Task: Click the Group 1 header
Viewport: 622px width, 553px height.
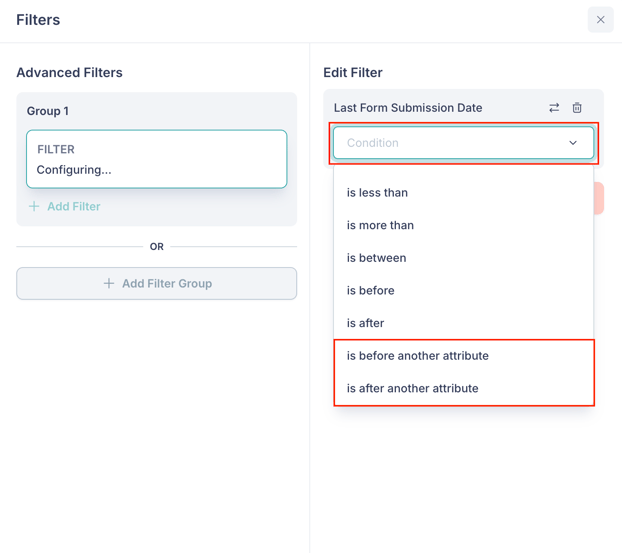Action: click(x=48, y=111)
